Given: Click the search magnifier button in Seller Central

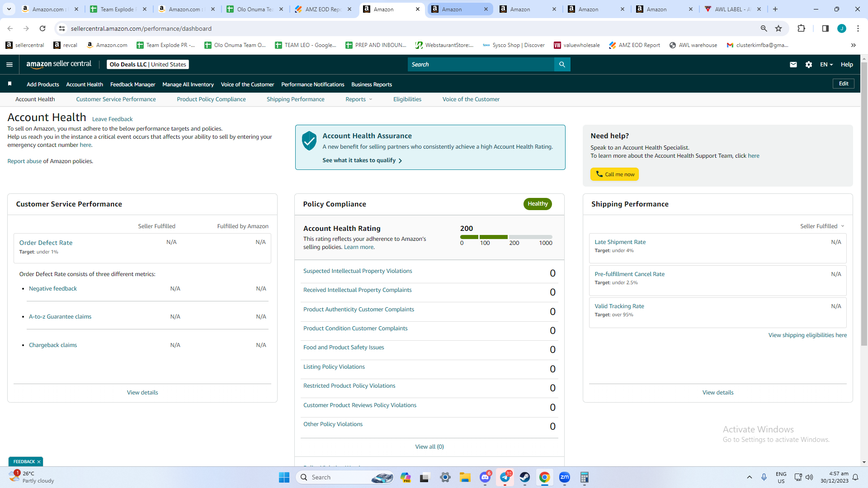Looking at the screenshot, I should pos(562,65).
